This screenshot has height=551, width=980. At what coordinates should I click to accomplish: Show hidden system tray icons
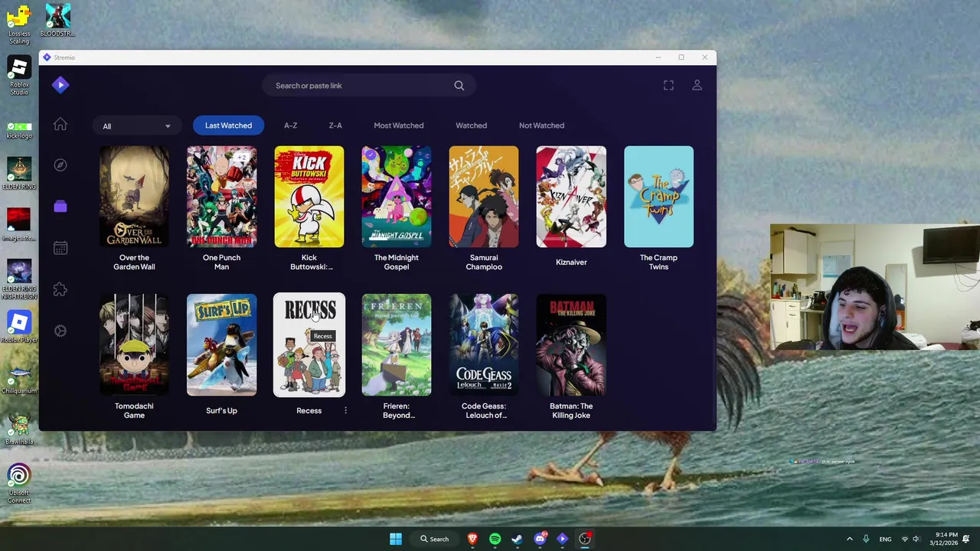point(849,539)
